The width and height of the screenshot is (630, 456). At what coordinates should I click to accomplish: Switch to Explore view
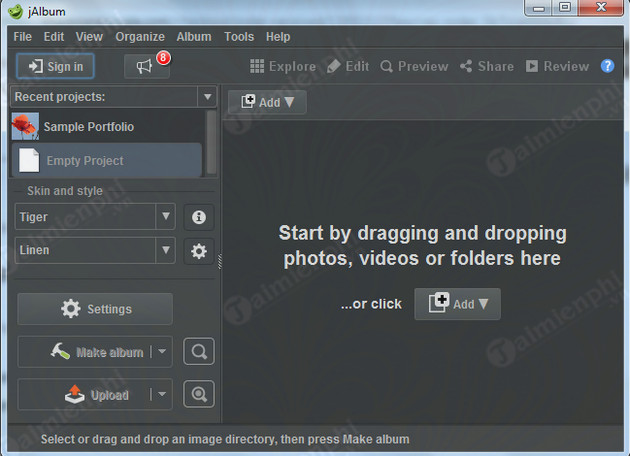click(283, 66)
